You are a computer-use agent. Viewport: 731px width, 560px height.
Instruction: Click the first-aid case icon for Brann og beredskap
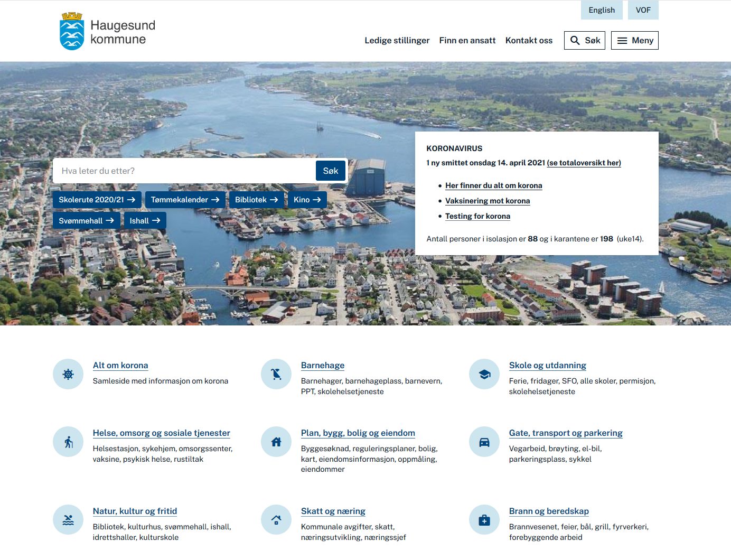click(484, 520)
